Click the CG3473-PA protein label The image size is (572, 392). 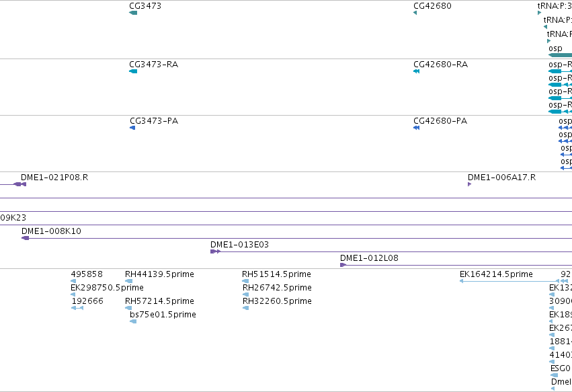154,121
